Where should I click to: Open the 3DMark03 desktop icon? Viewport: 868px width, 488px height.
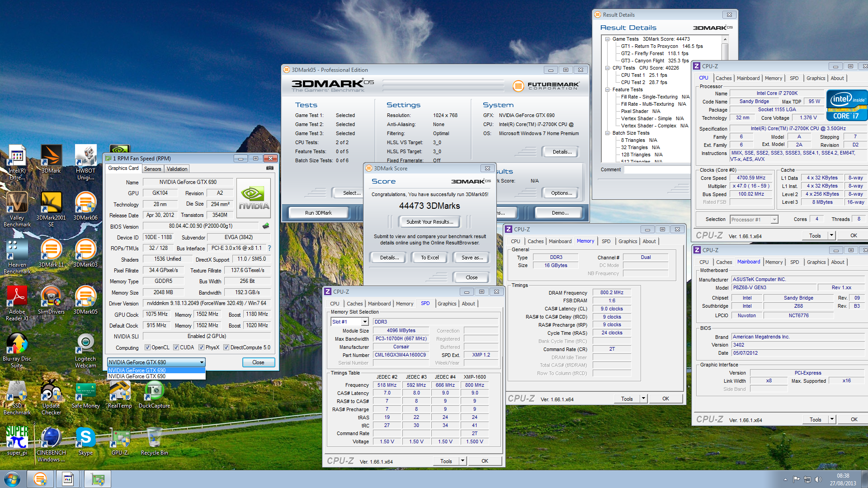click(85, 253)
